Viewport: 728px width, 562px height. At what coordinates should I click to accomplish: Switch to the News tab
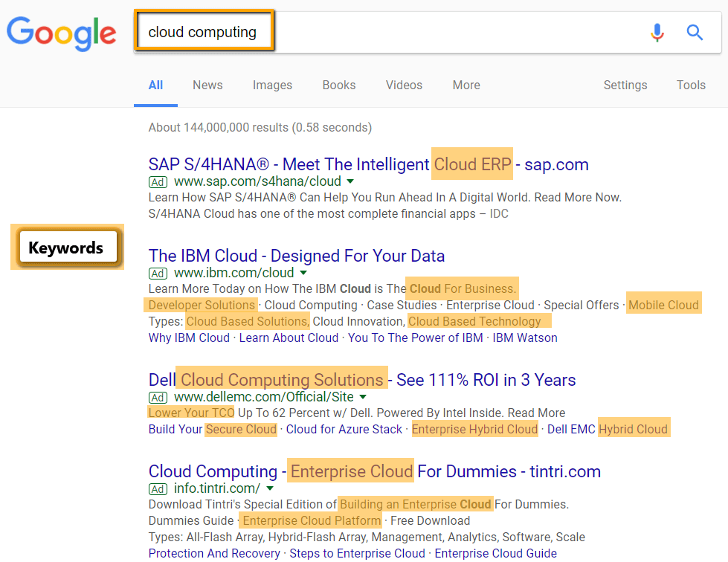[207, 85]
